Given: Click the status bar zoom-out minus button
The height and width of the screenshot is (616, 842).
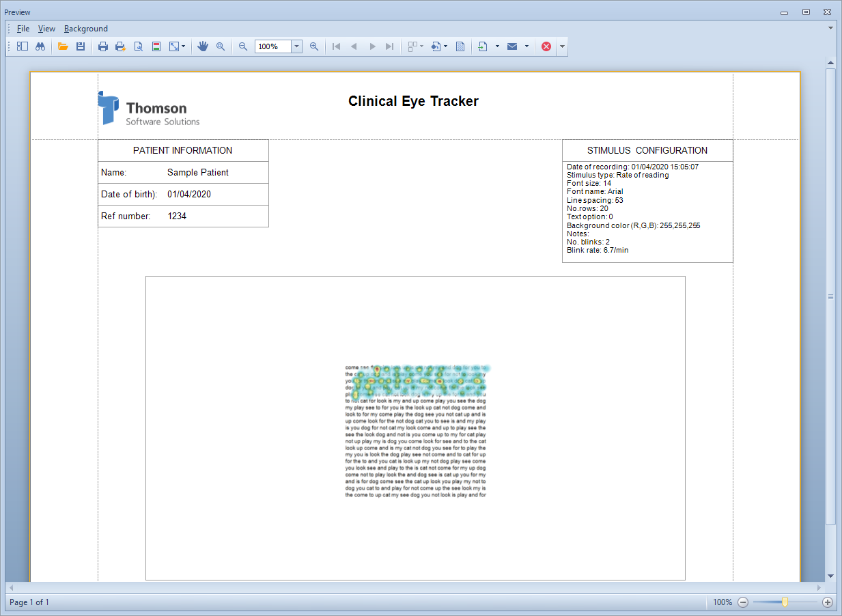Looking at the screenshot, I should (743, 602).
